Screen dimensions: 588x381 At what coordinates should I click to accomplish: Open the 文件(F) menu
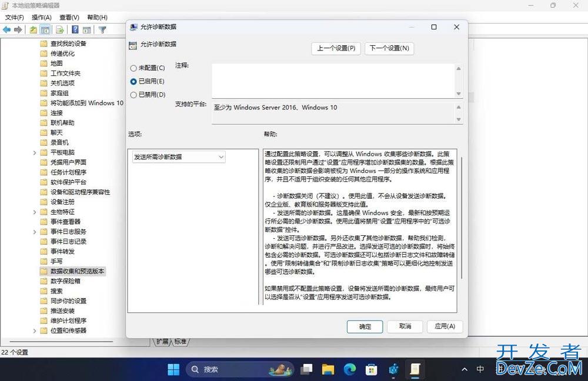(x=15, y=17)
